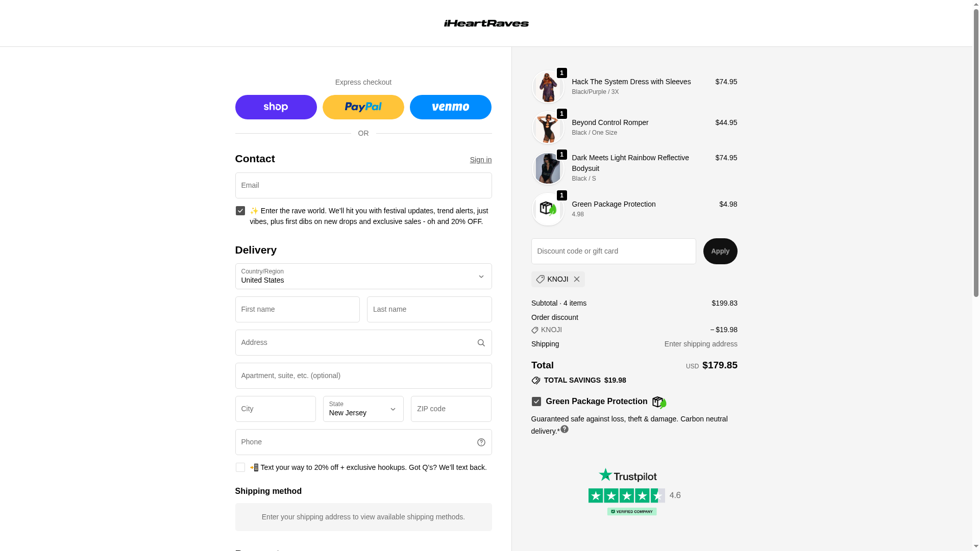Choose Venmo express checkout
Viewport: 980px width, 551px height.
click(x=450, y=107)
